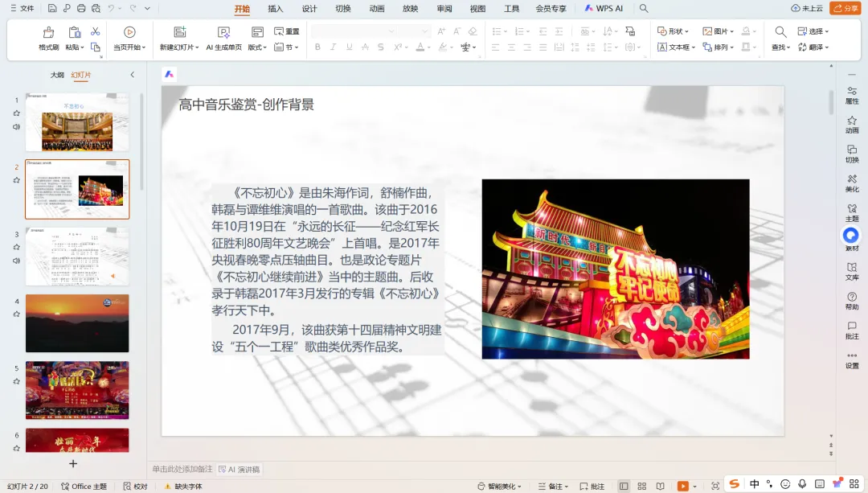Switch to Slide Sorter grid view
The height and width of the screenshot is (493, 868).
(x=642, y=486)
